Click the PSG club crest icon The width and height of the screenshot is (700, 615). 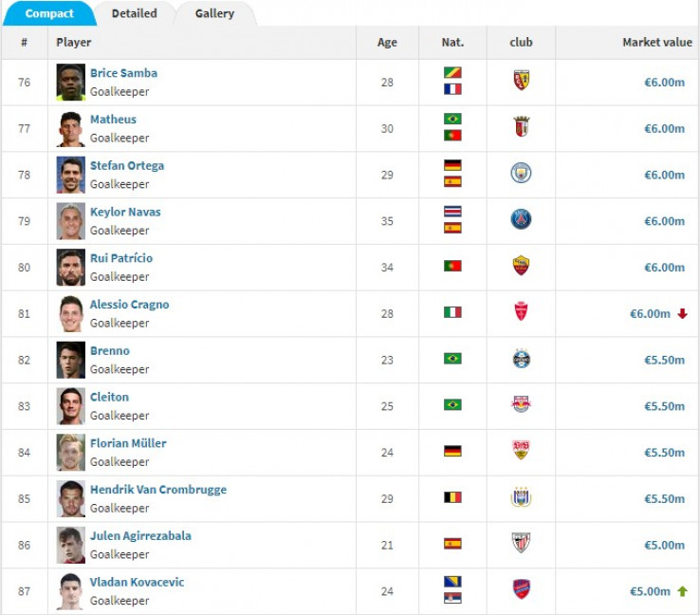coord(521,220)
